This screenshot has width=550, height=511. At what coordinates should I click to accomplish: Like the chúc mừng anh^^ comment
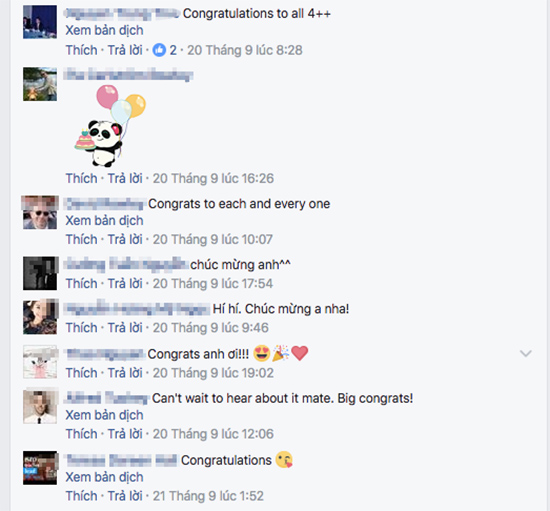[x=81, y=283]
